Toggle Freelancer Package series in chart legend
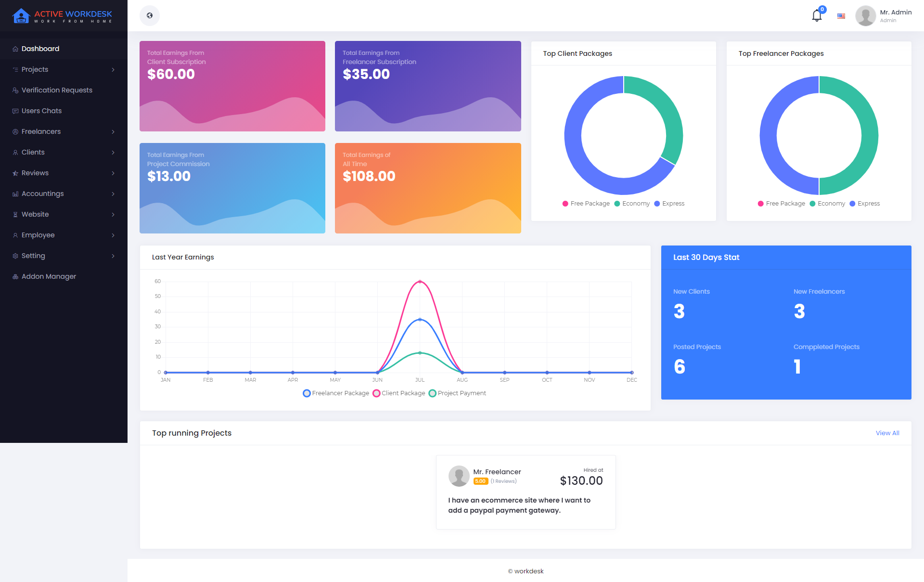 307,393
